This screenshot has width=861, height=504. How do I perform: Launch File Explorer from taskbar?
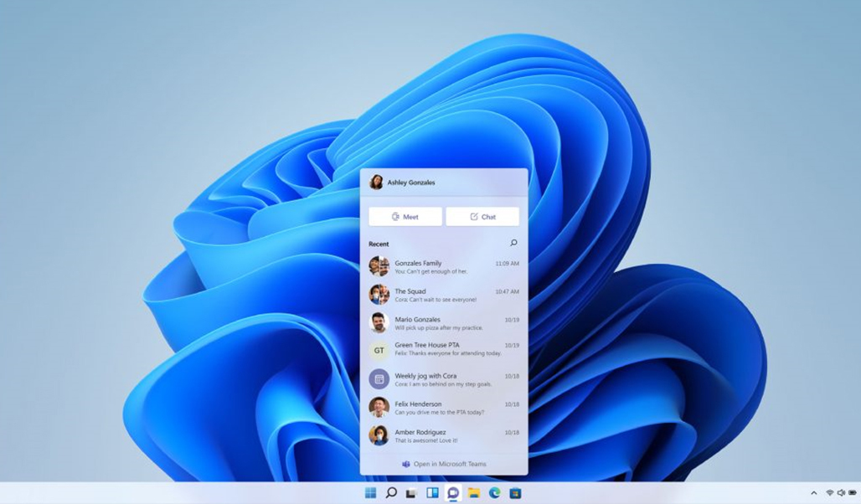coord(474,493)
